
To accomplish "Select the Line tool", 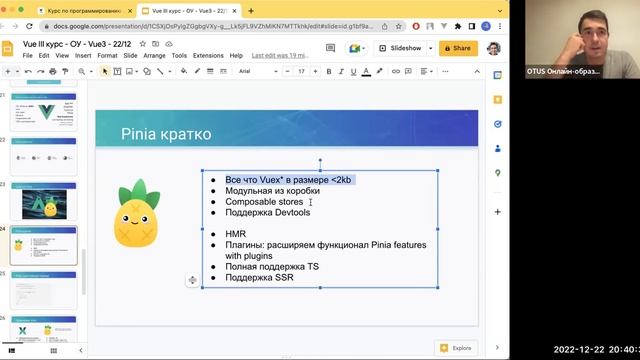I will [160, 71].
